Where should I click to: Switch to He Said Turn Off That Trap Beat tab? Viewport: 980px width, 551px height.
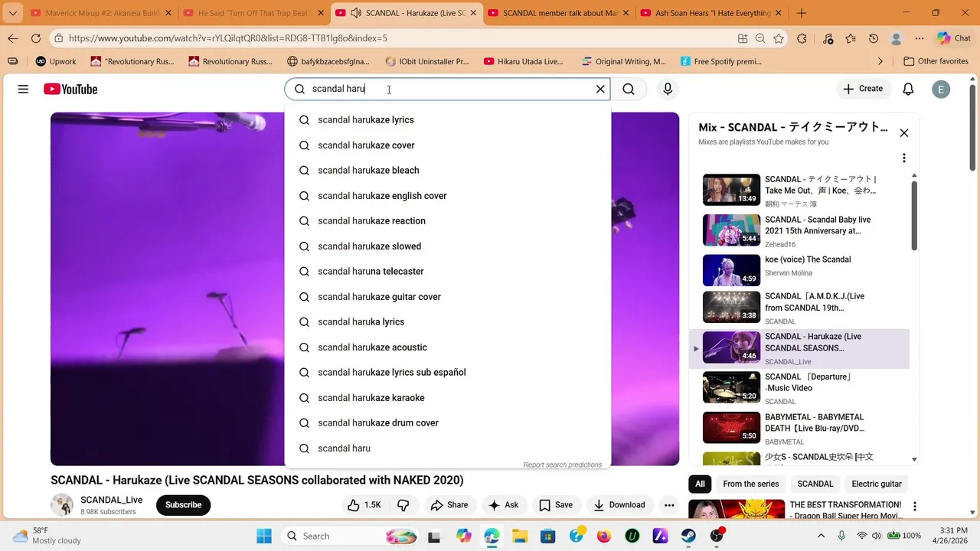click(x=253, y=13)
